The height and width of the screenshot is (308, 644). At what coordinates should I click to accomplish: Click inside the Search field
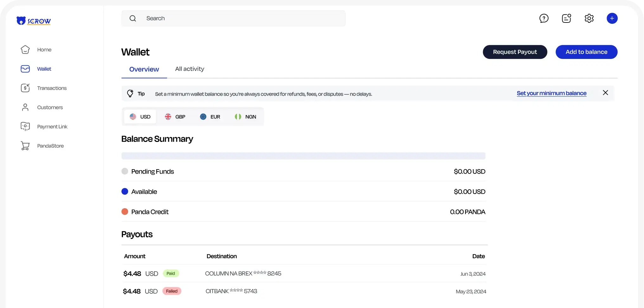(234, 18)
